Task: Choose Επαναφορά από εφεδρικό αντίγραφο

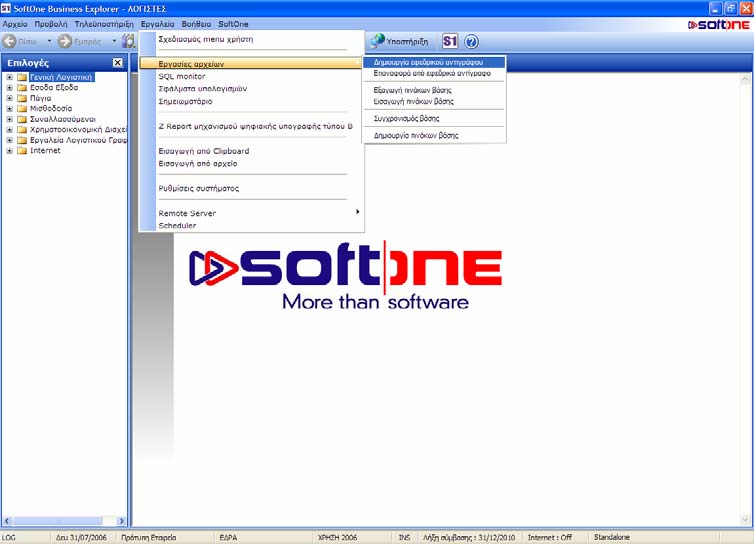Action: (434, 74)
